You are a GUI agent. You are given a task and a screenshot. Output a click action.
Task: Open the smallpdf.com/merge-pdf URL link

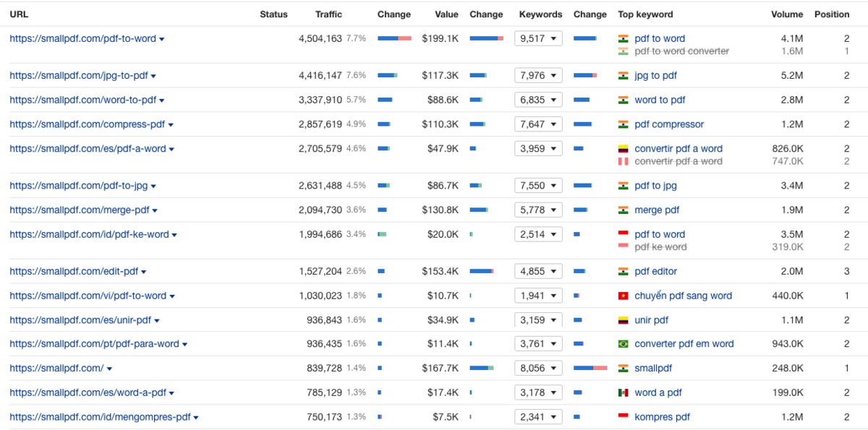pyautogui.click(x=79, y=210)
